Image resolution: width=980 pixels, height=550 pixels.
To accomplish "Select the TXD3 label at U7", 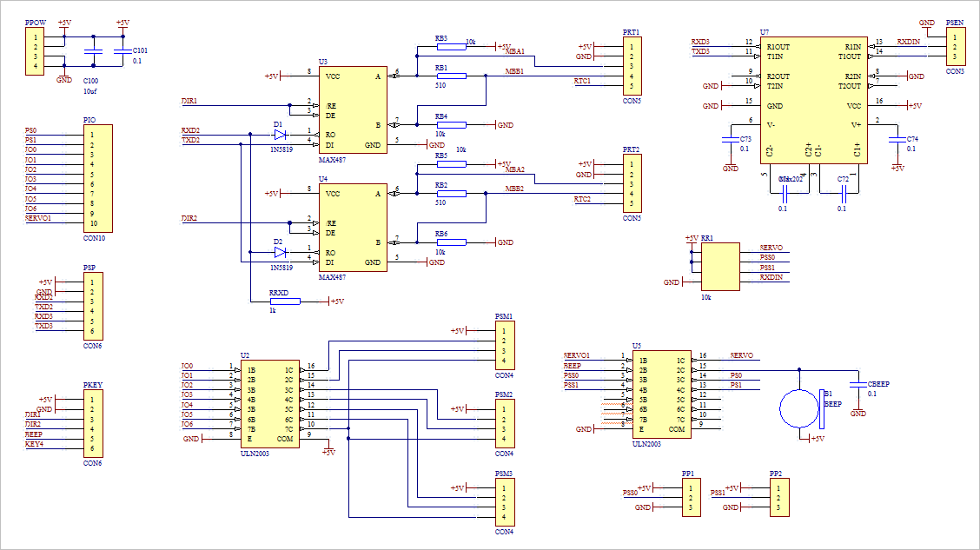I will coord(700,51).
